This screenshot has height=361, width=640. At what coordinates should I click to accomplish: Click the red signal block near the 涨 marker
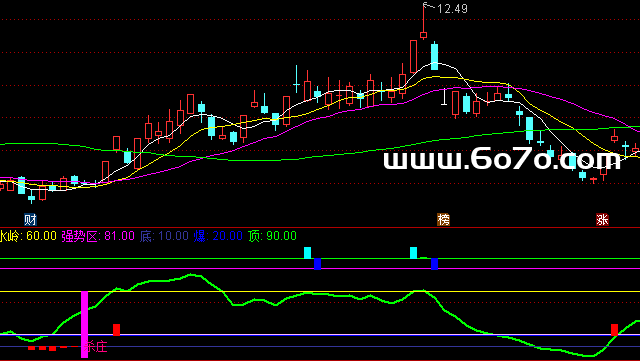pos(614,330)
